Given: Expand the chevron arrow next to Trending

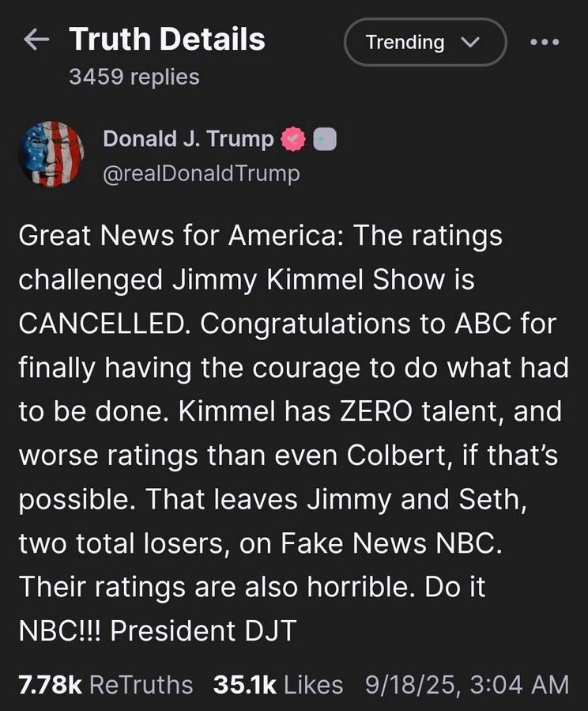Looking at the screenshot, I should [x=470, y=42].
